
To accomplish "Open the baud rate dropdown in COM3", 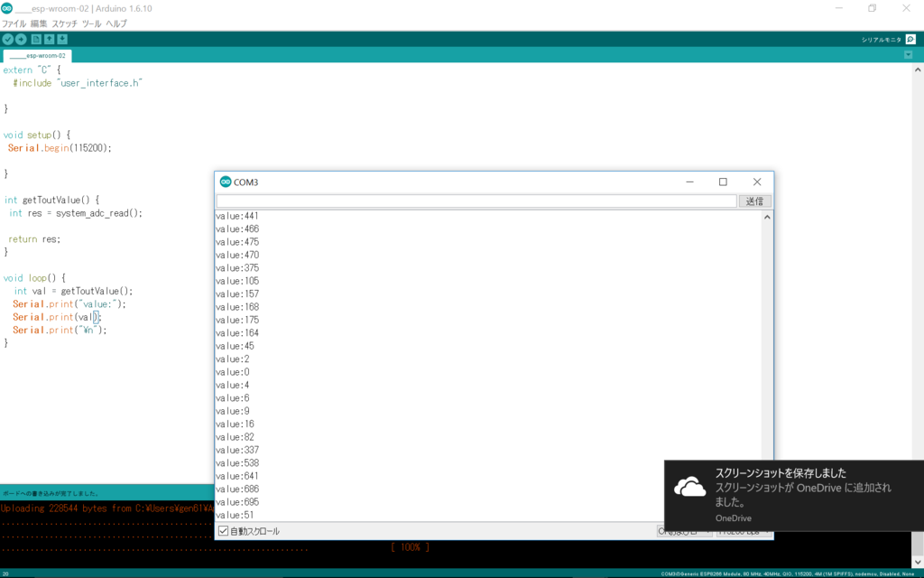I will coord(744,531).
